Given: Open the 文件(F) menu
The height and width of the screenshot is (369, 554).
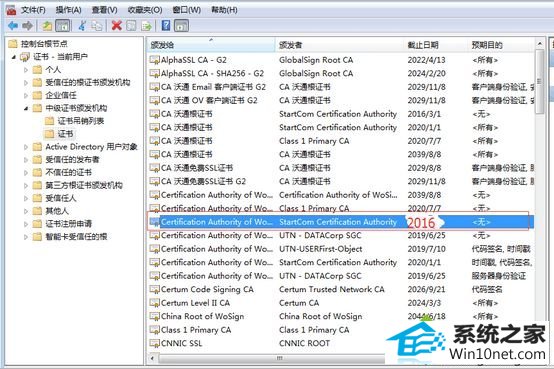Looking at the screenshot, I should coord(33,10).
